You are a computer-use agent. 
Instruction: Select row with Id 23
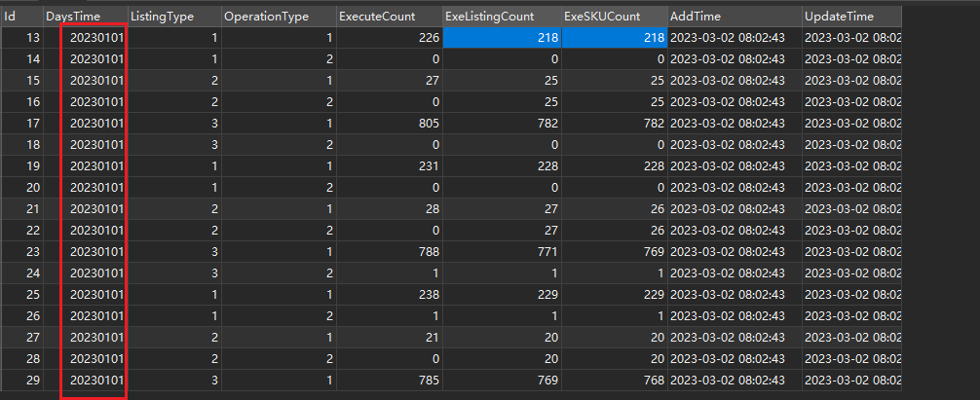tap(451, 251)
